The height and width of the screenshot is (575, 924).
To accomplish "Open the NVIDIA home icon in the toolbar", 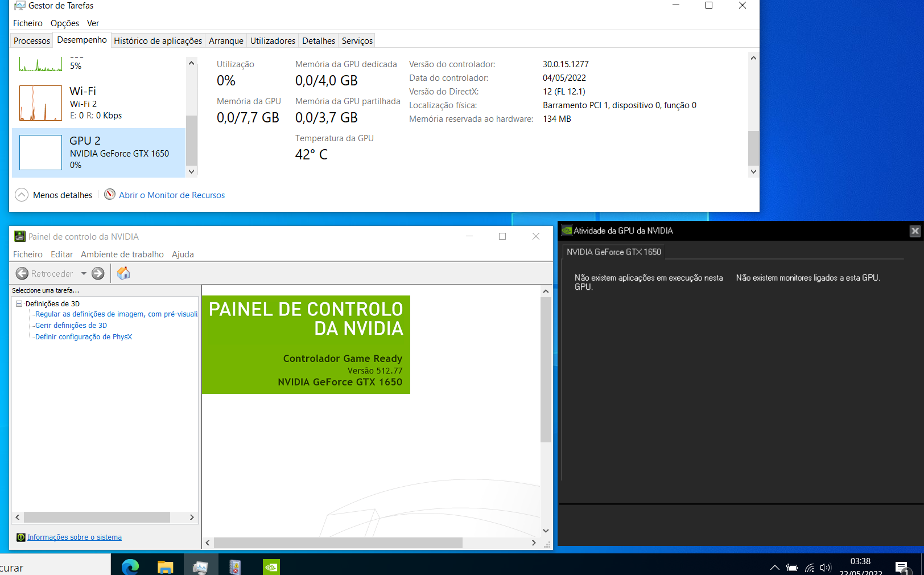I will tap(123, 273).
